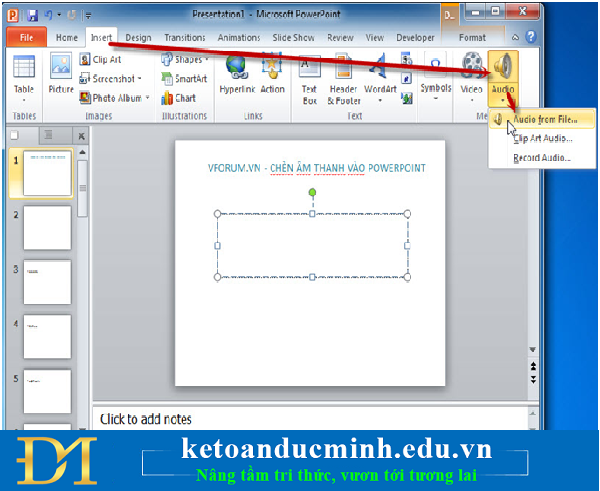Click the Save icon in title bar

[x=33, y=15]
